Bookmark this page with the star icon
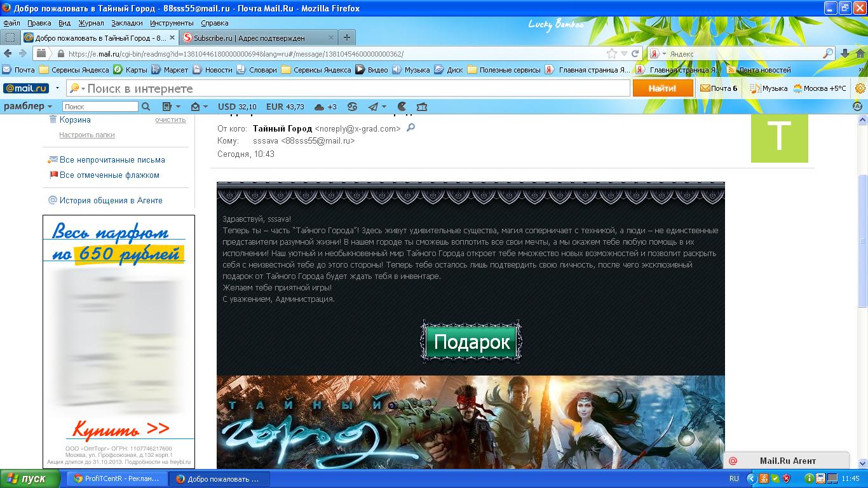This screenshot has height=488, width=868. coord(612,54)
